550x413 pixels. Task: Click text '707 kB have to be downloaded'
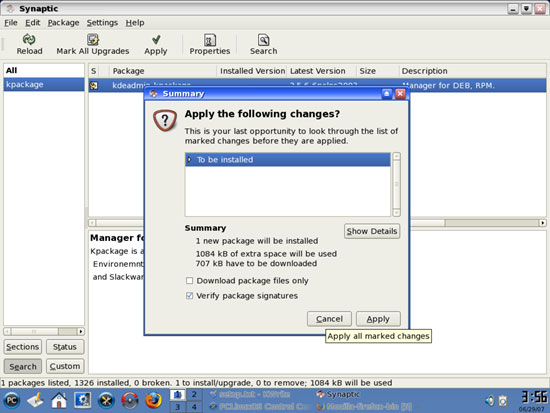click(256, 264)
